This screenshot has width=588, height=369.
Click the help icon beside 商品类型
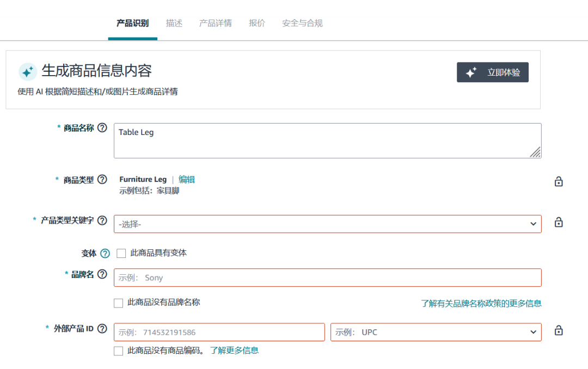tap(102, 180)
